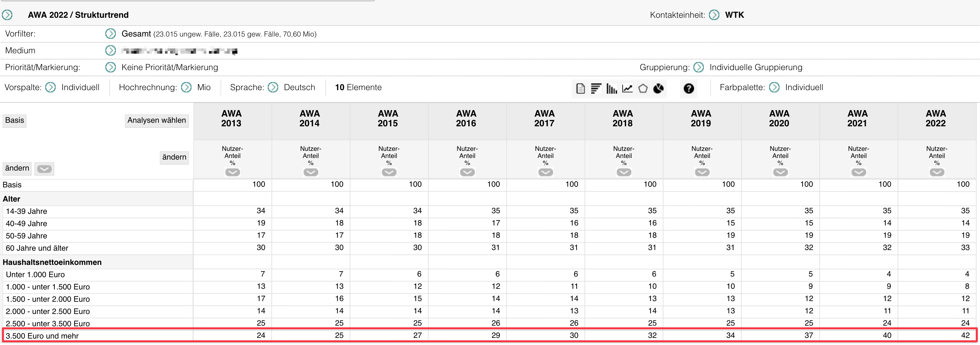Open dropdown under AWA 2016 Nutzer-Anteil
980x345 pixels.
pyautogui.click(x=467, y=172)
